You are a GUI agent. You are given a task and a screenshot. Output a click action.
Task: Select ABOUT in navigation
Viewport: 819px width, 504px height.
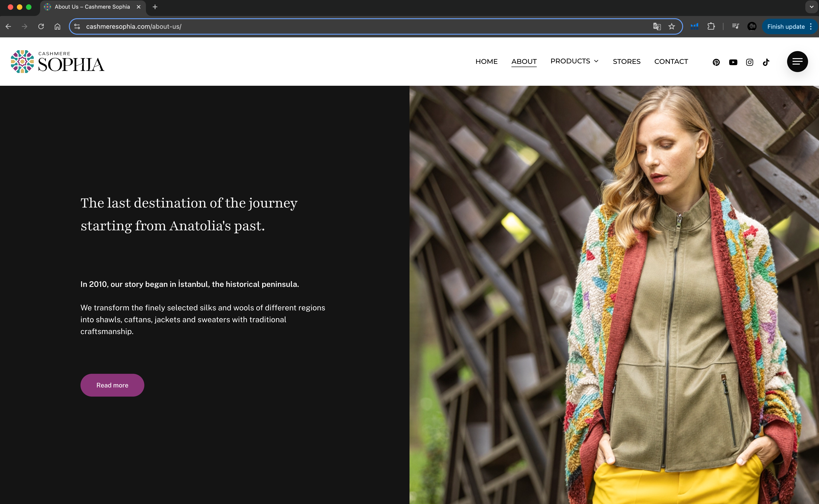coord(524,62)
